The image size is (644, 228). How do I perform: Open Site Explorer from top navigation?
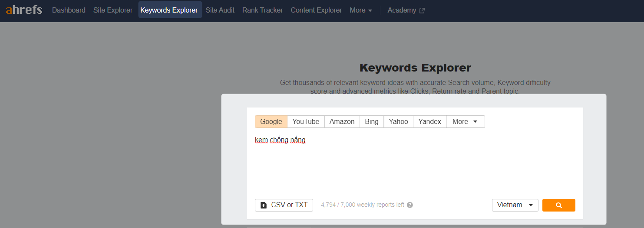(x=113, y=10)
